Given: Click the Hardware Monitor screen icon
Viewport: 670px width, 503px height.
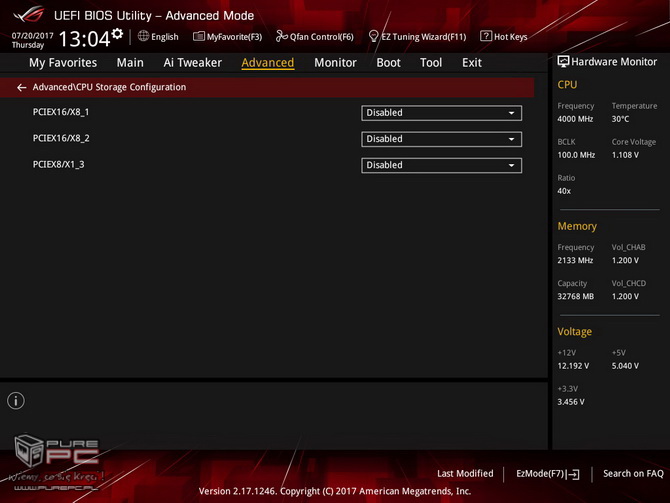Looking at the screenshot, I should coord(563,62).
